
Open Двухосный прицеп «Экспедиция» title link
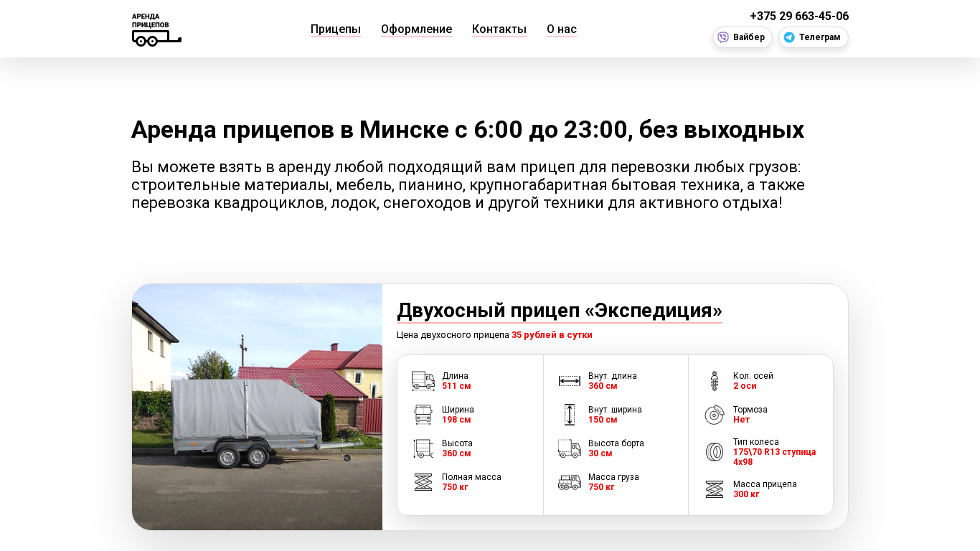click(560, 311)
